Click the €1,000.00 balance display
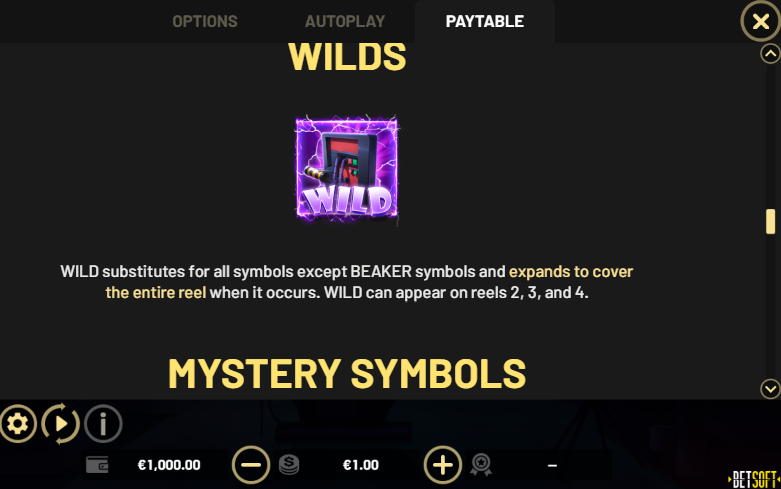This screenshot has height=489, width=781. click(x=169, y=465)
